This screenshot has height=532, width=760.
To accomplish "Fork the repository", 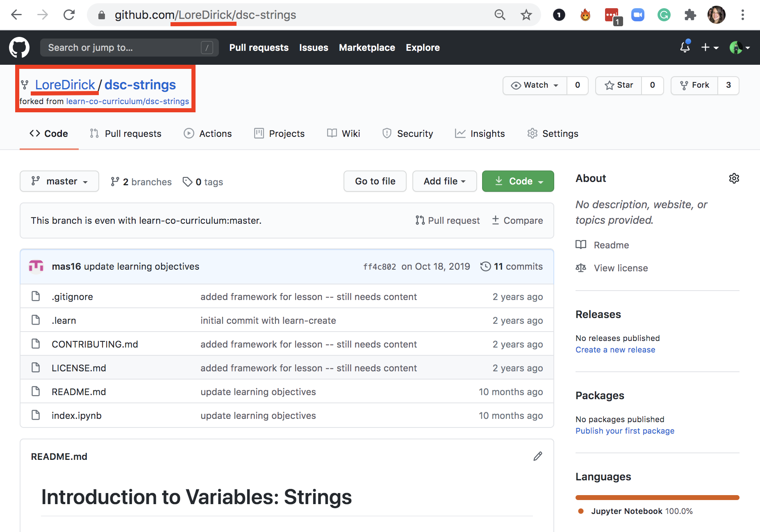I will pyautogui.click(x=694, y=85).
